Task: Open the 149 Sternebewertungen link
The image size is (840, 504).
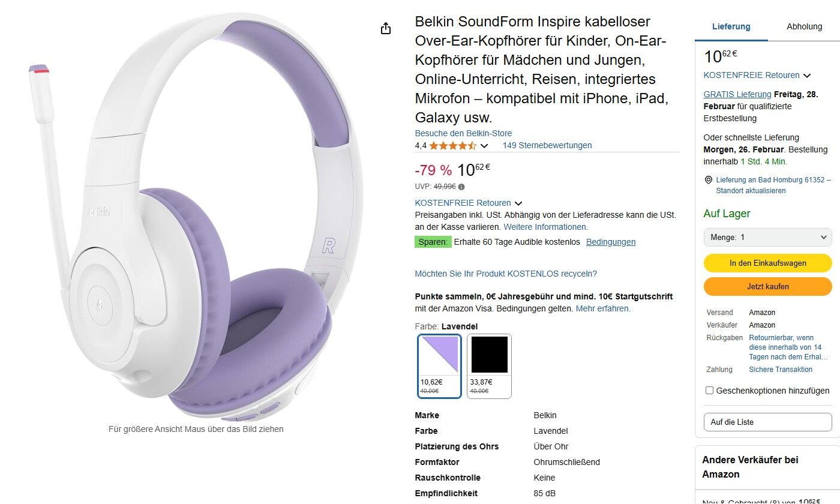Action: (x=547, y=145)
